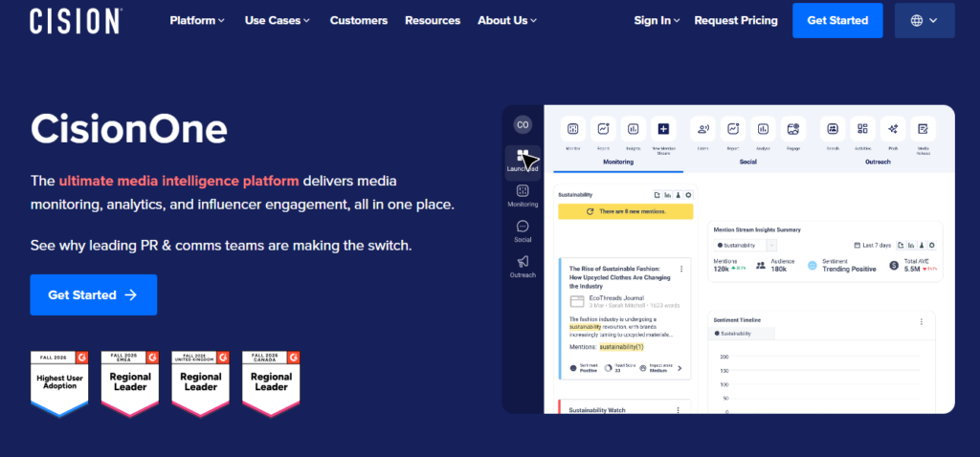Screen dimensions: 980x457
Task: Click the EMEA Regional Leader badge
Action: click(x=130, y=383)
